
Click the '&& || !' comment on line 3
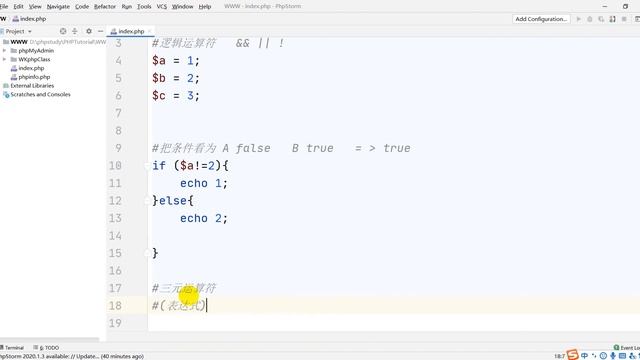[x=260, y=43]
